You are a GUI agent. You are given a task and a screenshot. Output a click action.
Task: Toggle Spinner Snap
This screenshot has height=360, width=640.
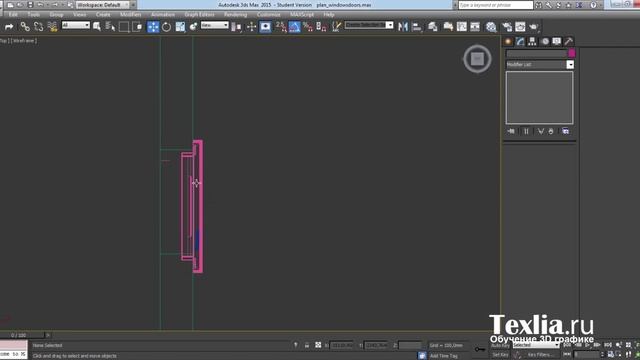321,27
